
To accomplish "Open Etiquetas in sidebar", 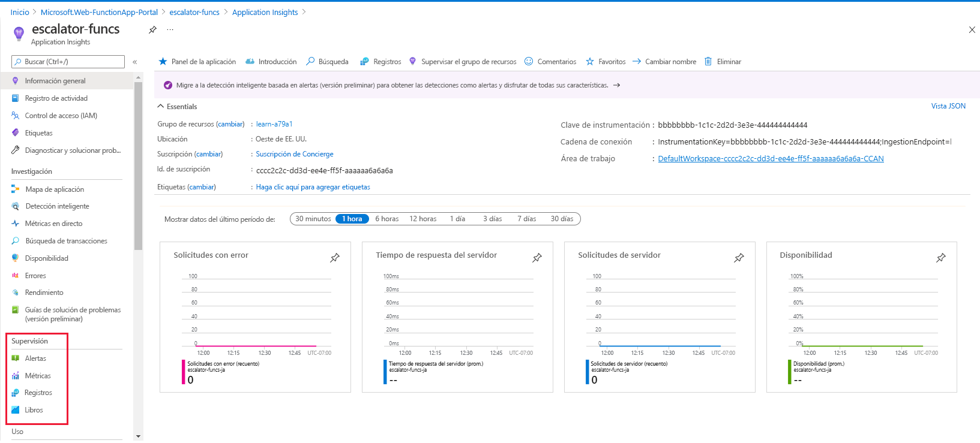I will [67, 133].
